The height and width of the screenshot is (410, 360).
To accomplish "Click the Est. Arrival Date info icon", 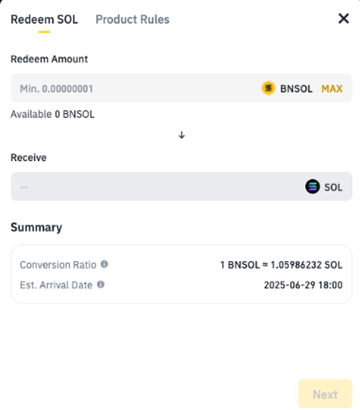I will [101, 285].
